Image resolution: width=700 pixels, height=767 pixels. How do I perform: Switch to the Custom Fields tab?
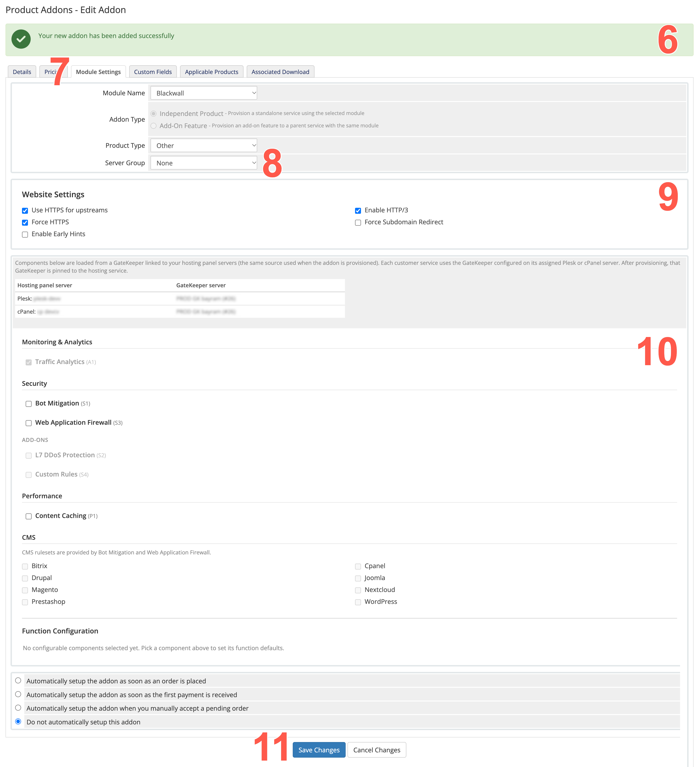click(x=153, y=71)
